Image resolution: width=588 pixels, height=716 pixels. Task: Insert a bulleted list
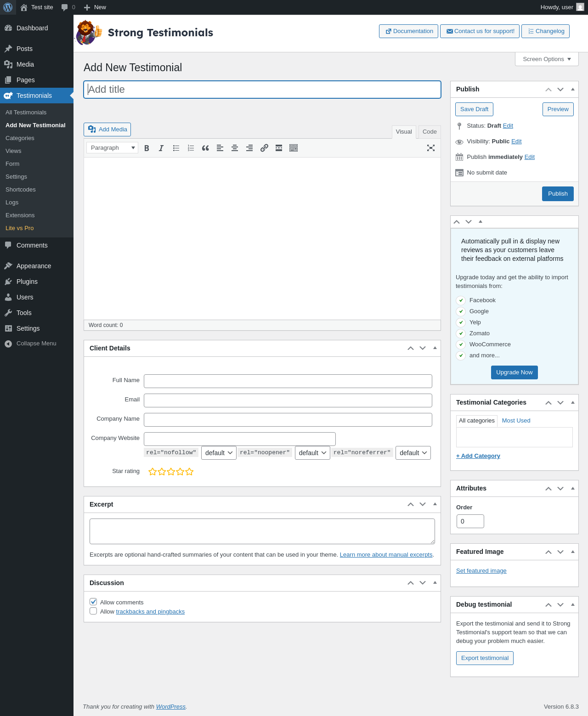tap(176, 148)
